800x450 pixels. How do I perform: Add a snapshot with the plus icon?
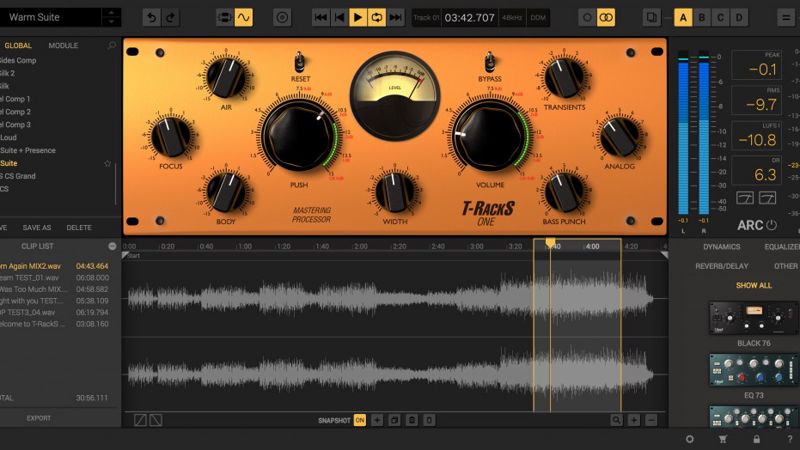377,420
